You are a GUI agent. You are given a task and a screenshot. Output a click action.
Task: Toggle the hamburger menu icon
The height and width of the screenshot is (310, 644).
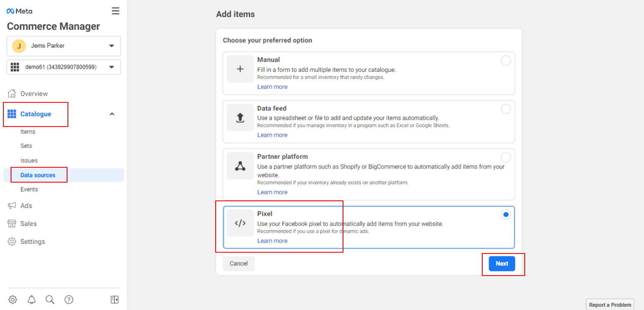click(x=115, y=11)
